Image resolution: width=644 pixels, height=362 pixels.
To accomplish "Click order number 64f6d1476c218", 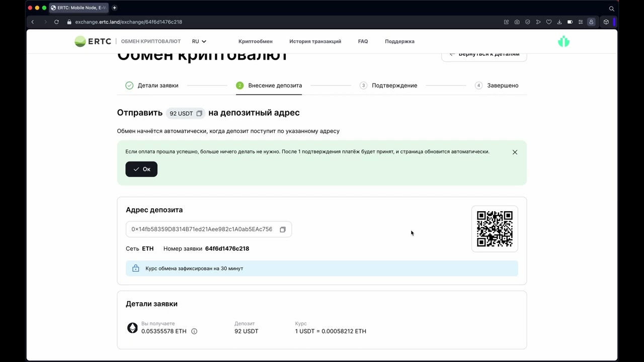I will (x=227, y=248).
